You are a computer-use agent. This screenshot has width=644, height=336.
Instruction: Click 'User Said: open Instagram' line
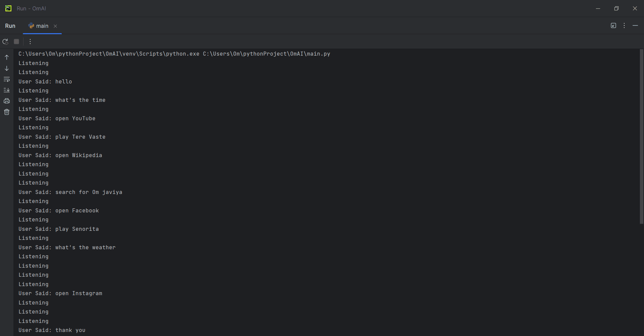[x=60, y=293]
